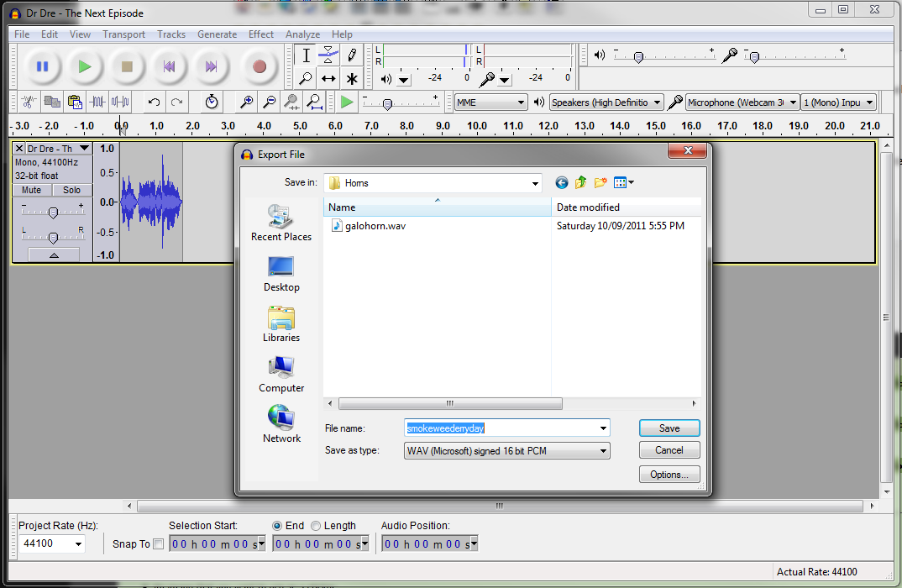
Task: Select the Multi-Tool asterisk mode
Action: 352,78
